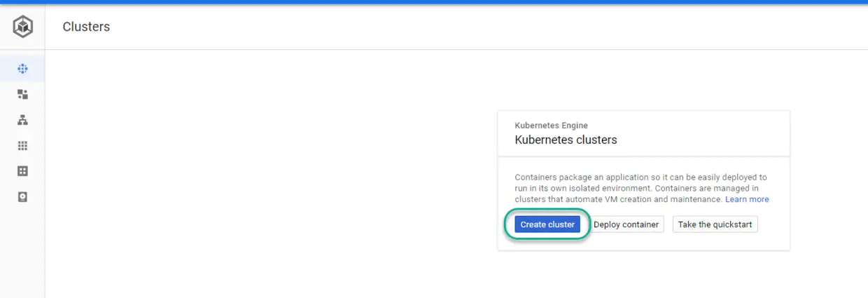Click the Kubernetes Engine hexagon logo
868x298 pixels.
click(x=22, y=27)
